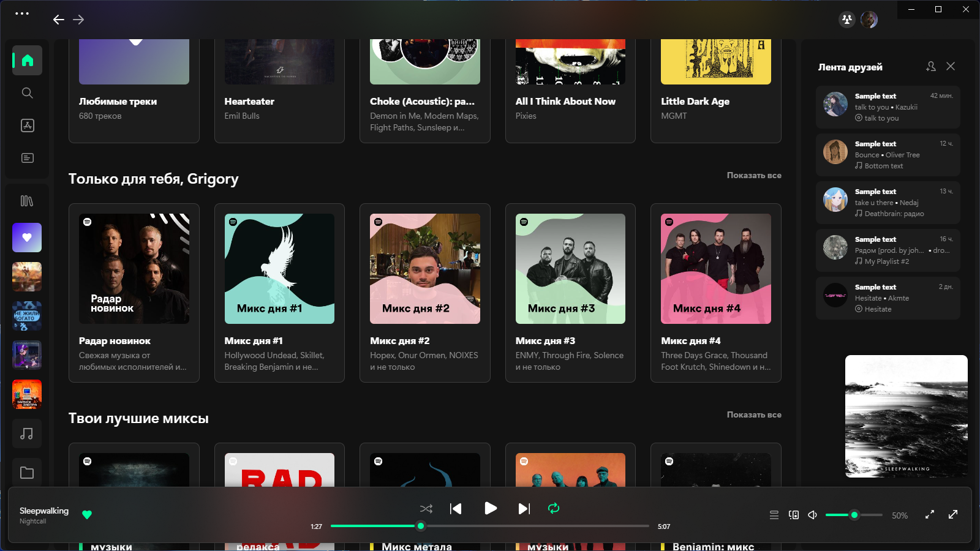980x551 pixels.
Task: Open the 'НЕ ЖИЛИ БОГАТО' playlist thumbnail in sidebar
Action: [27, 316]
